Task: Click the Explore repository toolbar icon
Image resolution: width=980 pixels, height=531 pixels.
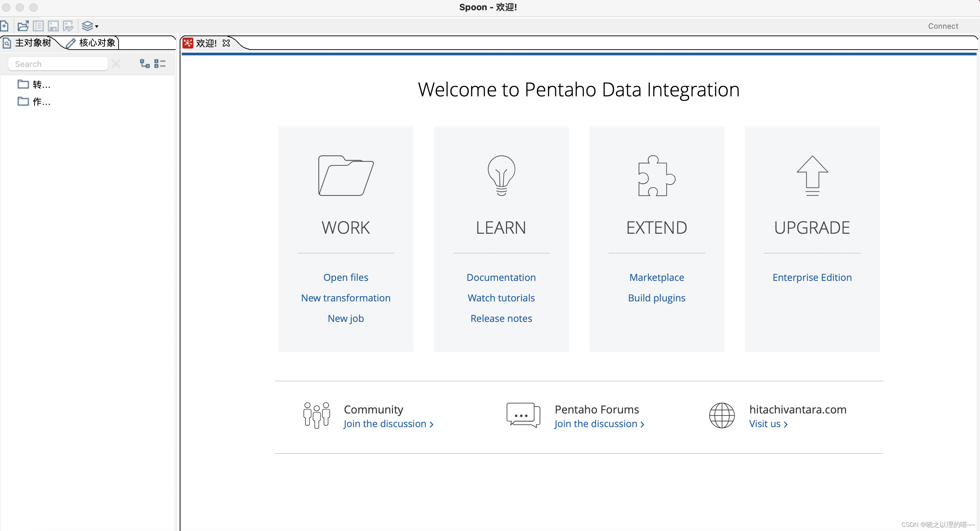Action: [38, 26]
